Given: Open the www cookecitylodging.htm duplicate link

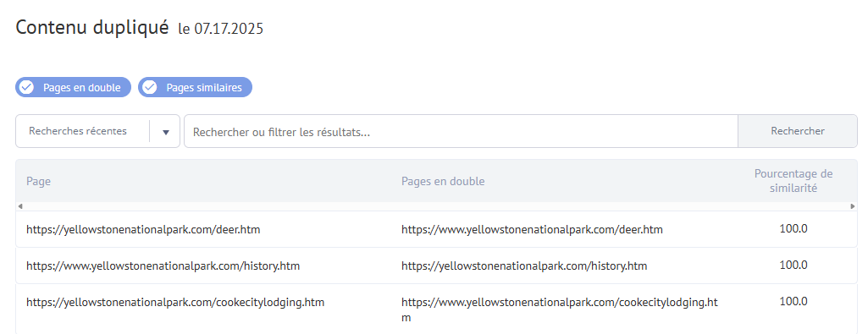Looking at the screenshot, I should tap(560, 310).
